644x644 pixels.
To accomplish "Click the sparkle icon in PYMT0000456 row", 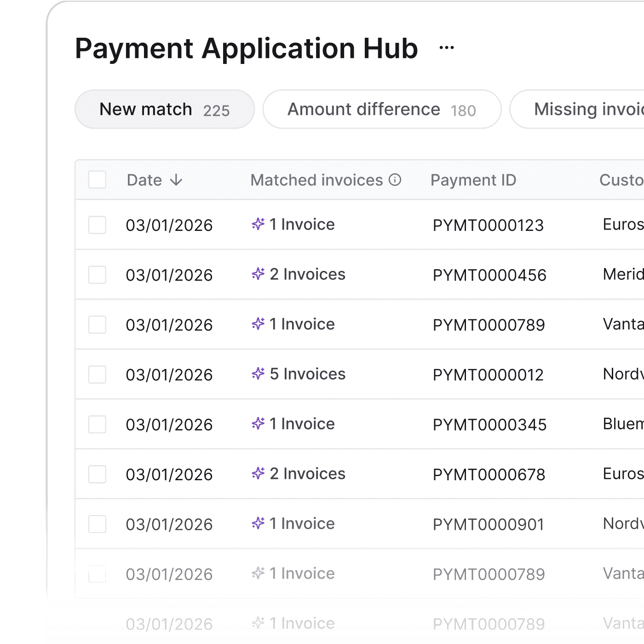I will click(258, 274).
